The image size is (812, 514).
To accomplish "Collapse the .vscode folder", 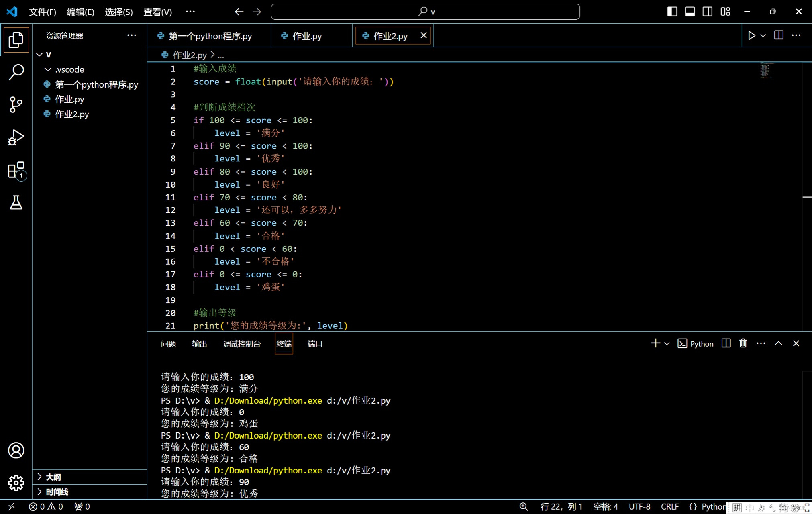I will pos(48,69).
